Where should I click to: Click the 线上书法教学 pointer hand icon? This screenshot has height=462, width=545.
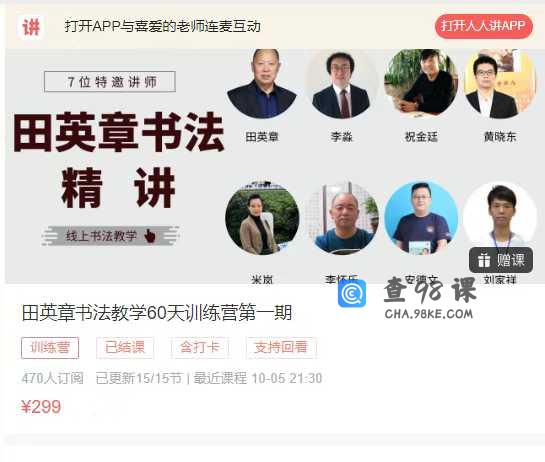pos(150,236)
